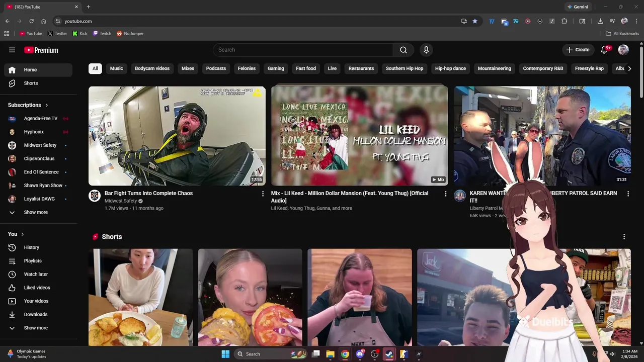Image resolution: width=644 pixels, height=362 pixels.
Task: Open Watch later in sidebar
Action: [38, 274]
